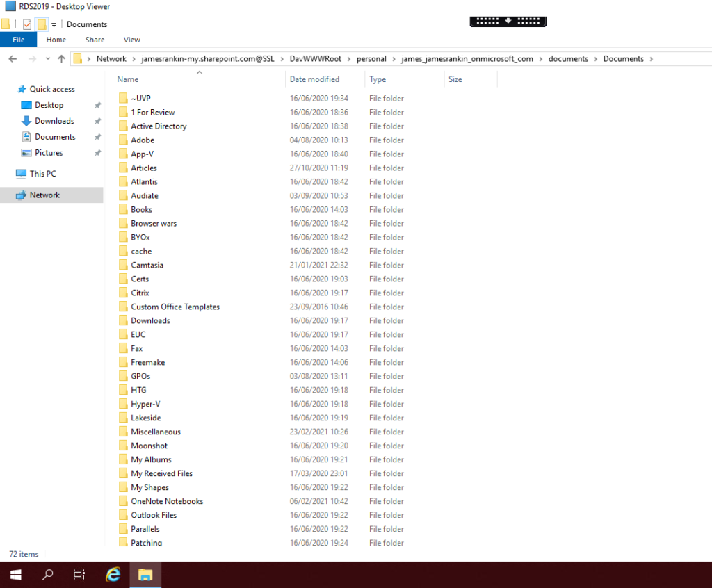Expand the chevron after DavWWWRoot in address bar
Screen dimensions: 712x588
click(349, 59)
